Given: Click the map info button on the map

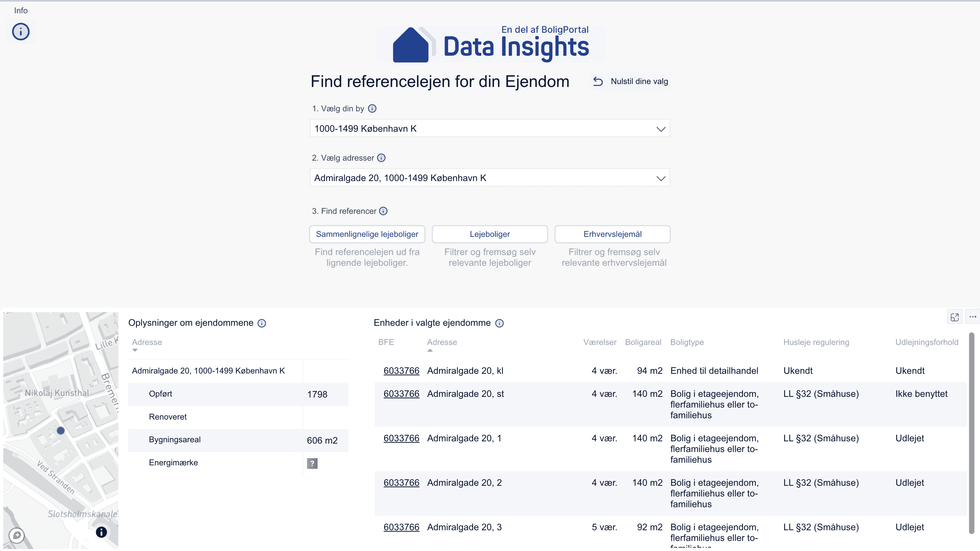Looking at the screenshot, I should (101, 532).
